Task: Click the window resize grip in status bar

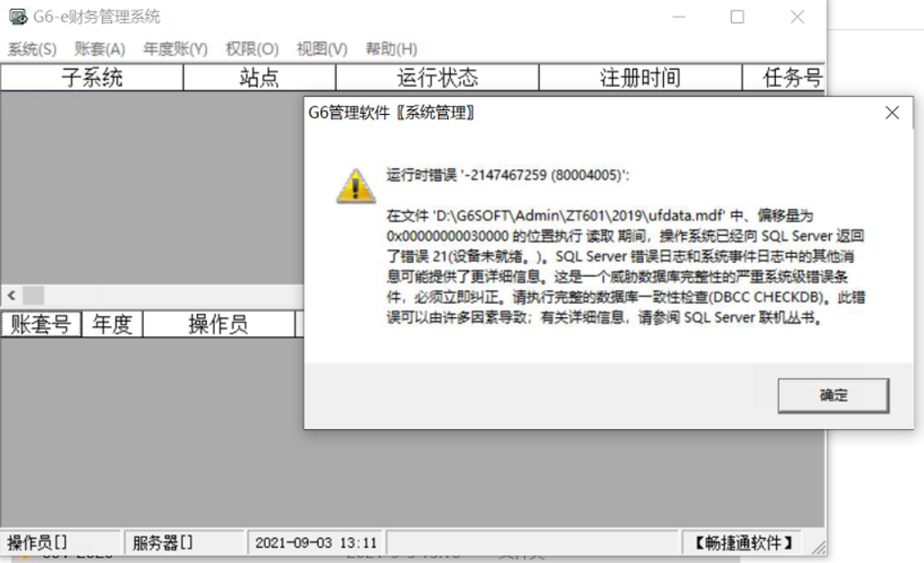Action: [818, 547]
